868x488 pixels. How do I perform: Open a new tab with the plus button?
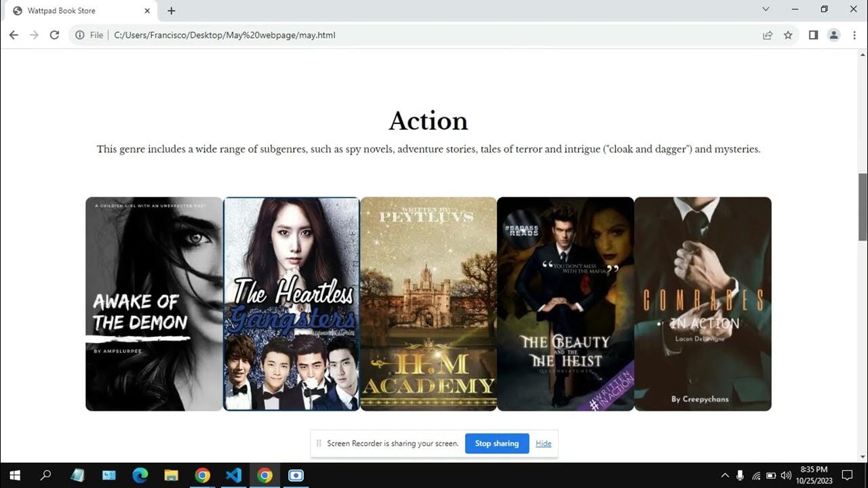click(x=171, y=11)
